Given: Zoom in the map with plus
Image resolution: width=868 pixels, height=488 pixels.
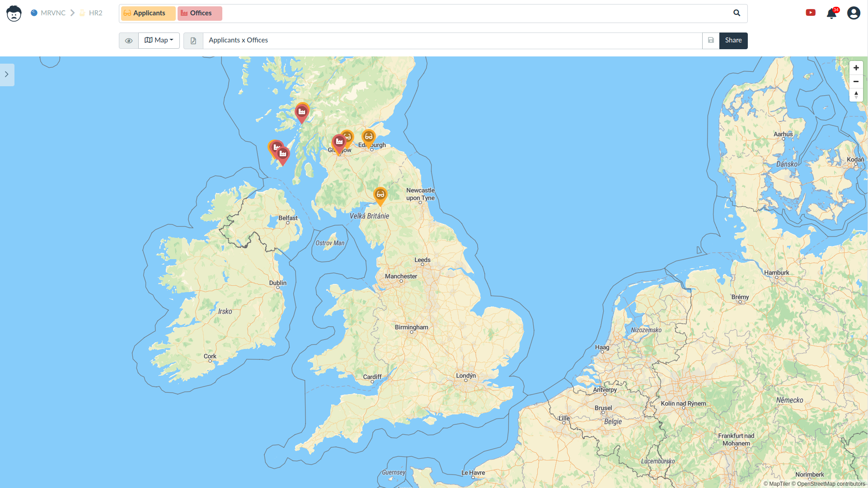Looking at the screenshot, I should pyautogui.click(x=856, y=68).
